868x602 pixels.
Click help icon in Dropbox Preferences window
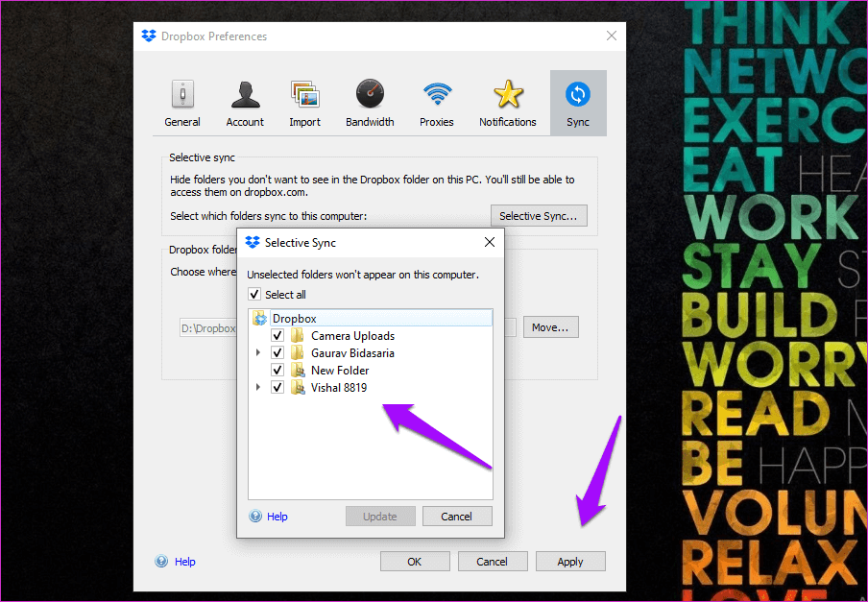161,562
